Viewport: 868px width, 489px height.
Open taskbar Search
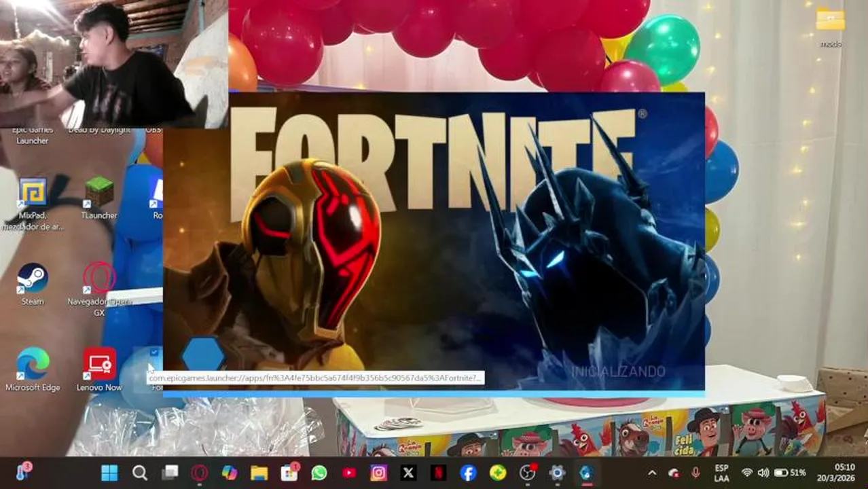(x=139, y=473)
